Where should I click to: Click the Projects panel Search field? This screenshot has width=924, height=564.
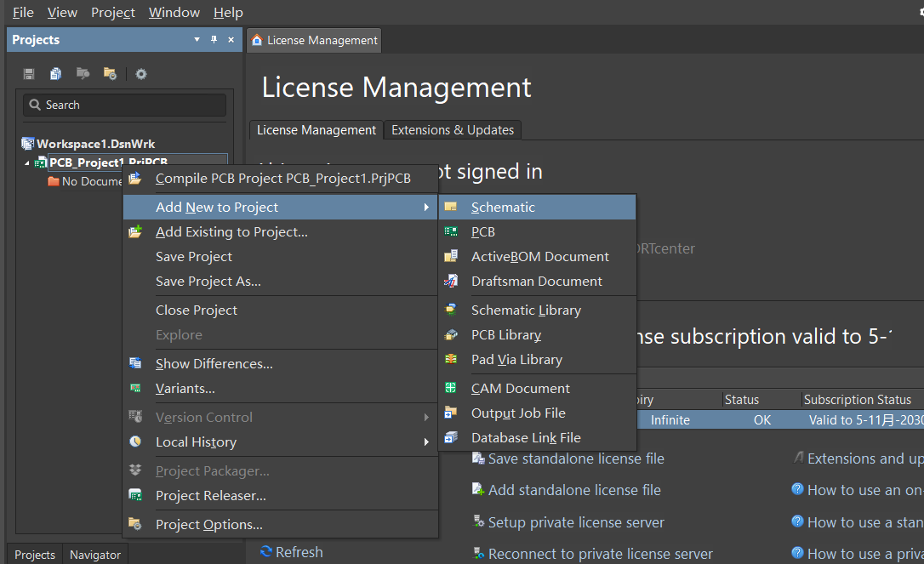[125, 105]
